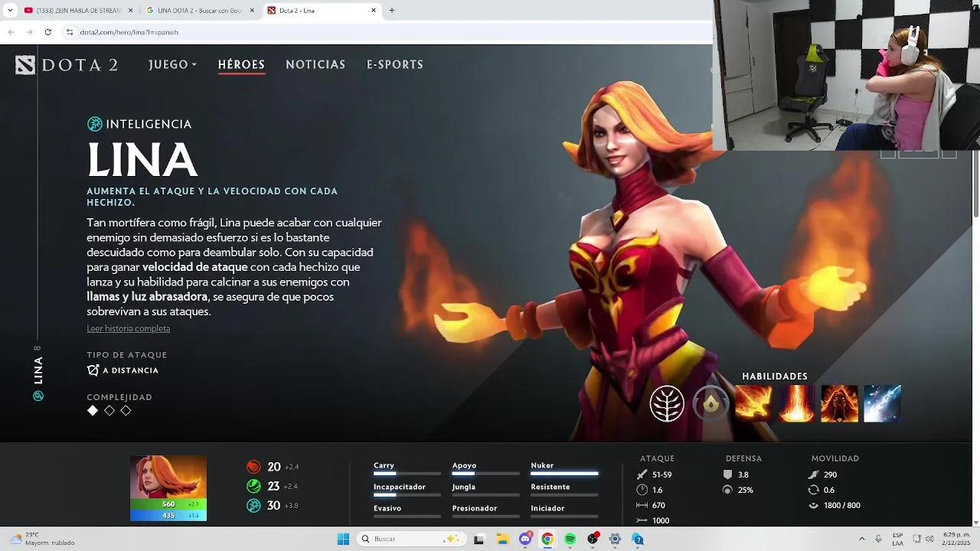Close the YouTube ZEIN HABLA tab

[130, 11]
